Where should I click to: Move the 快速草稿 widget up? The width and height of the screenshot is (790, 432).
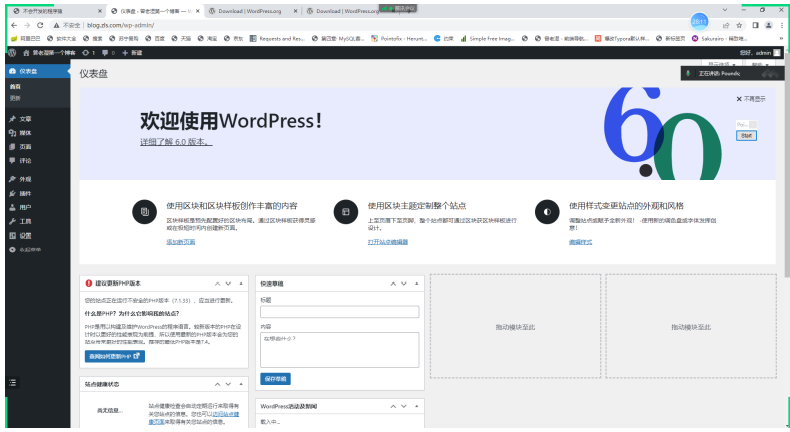click(393, 284)
